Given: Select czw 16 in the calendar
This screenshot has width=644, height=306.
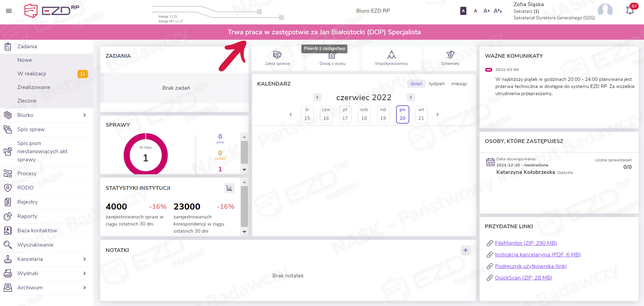Looking at the screenshot, I should tap(326, 114).
